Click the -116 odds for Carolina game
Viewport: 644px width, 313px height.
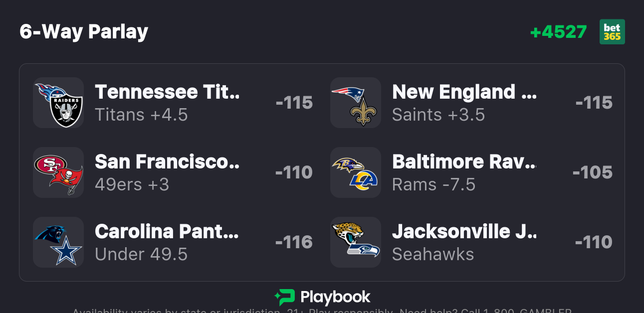point(294,242)
